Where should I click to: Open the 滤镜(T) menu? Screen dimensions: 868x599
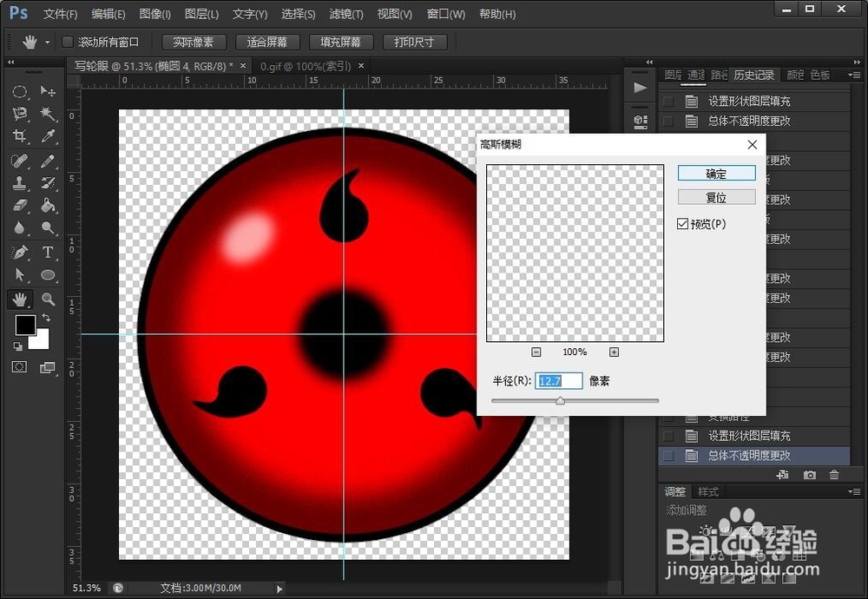tap(346, 14)
